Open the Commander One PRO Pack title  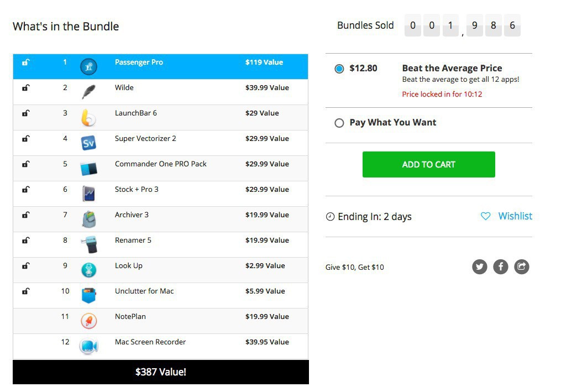pos(161,164)
